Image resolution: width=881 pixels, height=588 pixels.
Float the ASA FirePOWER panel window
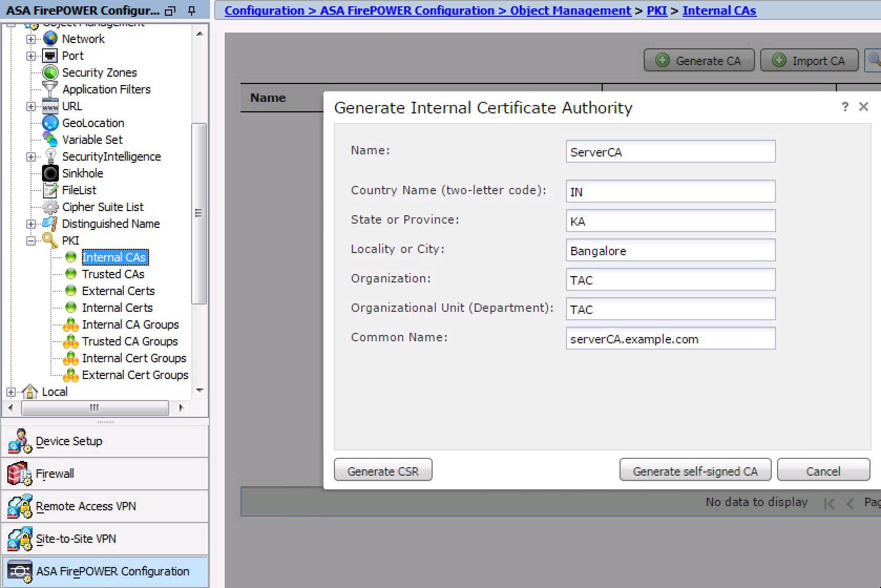pos(170,10)
